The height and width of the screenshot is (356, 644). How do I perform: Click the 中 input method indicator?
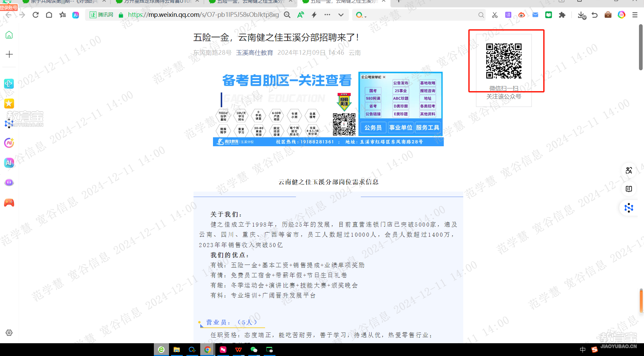point(582,350)
